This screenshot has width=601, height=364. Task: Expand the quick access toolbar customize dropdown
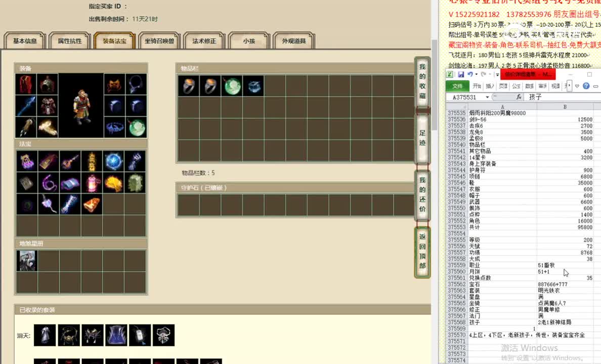(x=497, y=74)
